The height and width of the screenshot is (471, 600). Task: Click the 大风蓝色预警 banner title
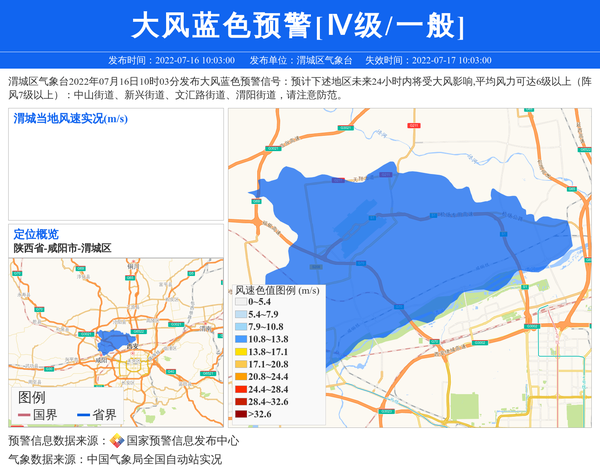pos(299,25)
